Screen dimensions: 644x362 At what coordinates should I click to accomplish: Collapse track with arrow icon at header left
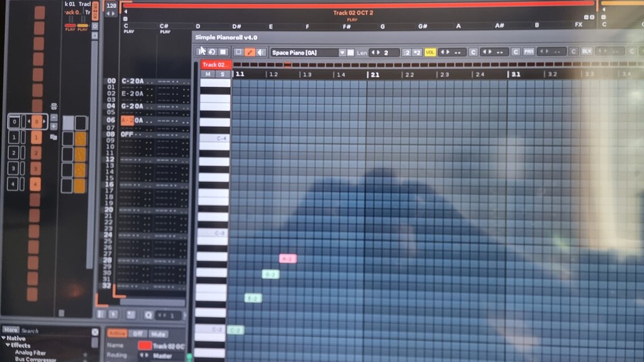coord(126,11)
